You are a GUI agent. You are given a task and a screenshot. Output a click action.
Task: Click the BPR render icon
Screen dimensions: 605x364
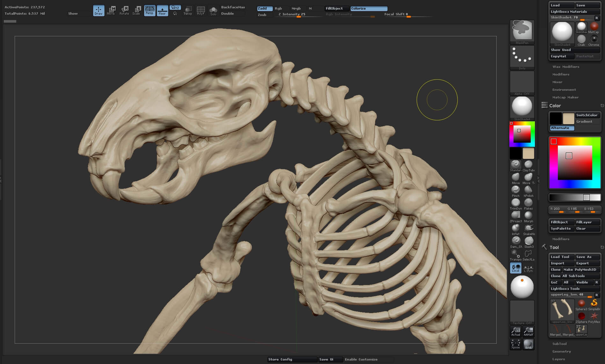point(528,344)
